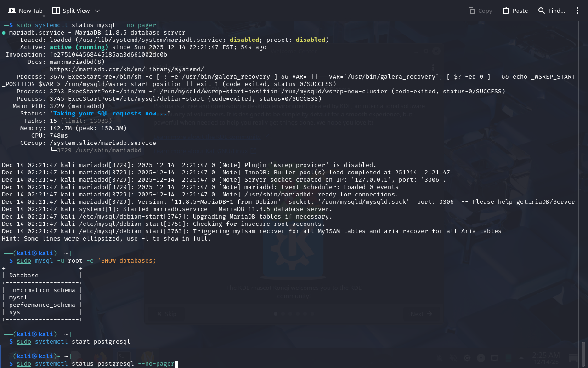Click the current prompt after '--no-pager'

(176, 364)
